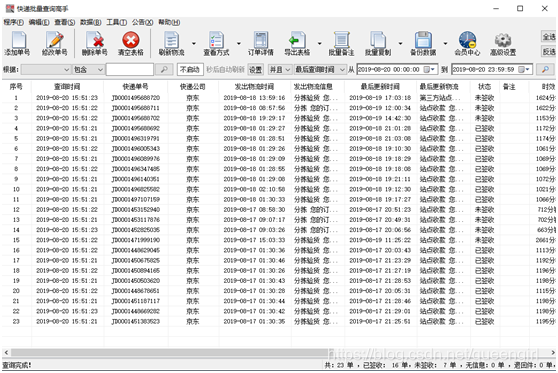Sort by 快递公司 column header
This screenshot has width=558, height=373.
point(193,86)
